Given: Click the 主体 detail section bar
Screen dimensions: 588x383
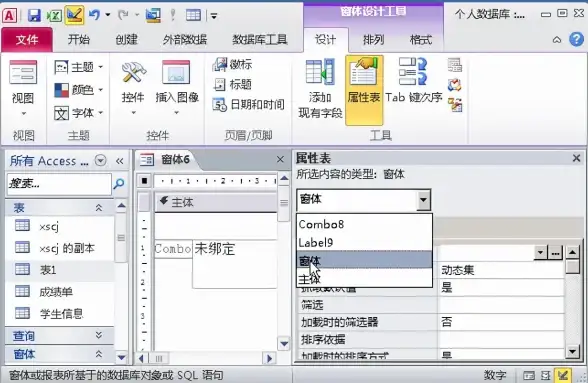Looking at the screenshot, I should coord(216,203).
